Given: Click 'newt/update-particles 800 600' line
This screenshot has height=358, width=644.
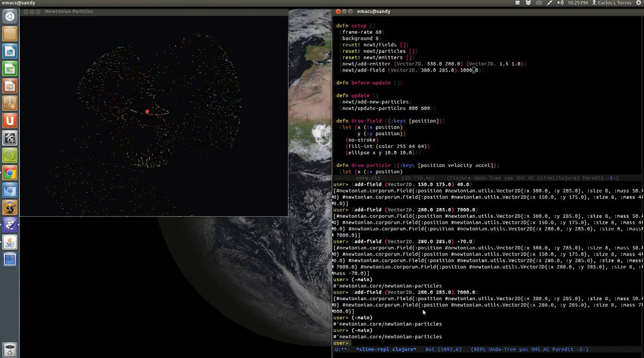Looking at the screenshot, I should click(387, 108).
